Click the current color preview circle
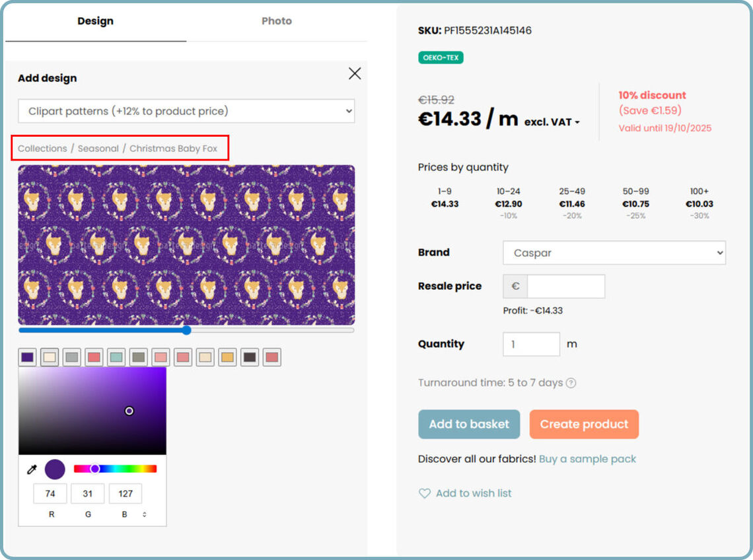 [x=55, y=470]
